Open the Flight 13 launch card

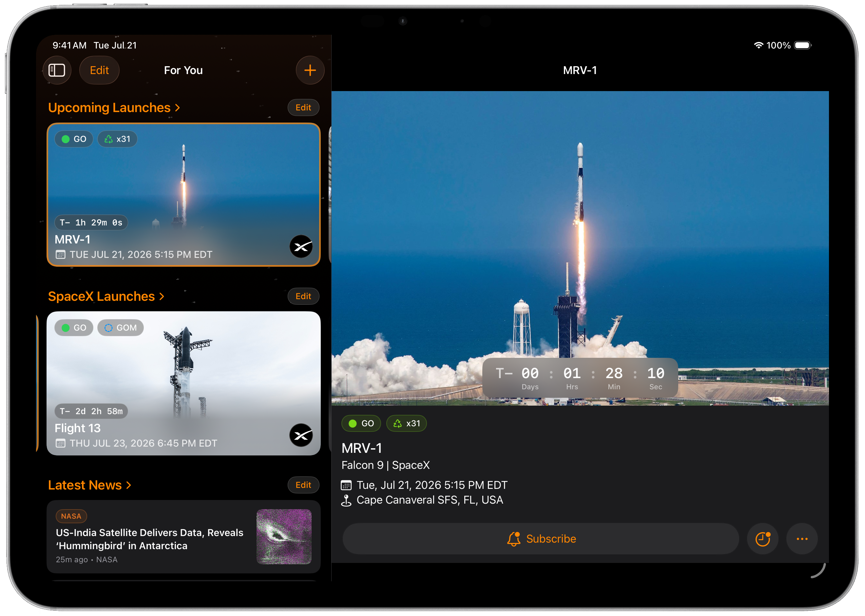coord(183,383)
